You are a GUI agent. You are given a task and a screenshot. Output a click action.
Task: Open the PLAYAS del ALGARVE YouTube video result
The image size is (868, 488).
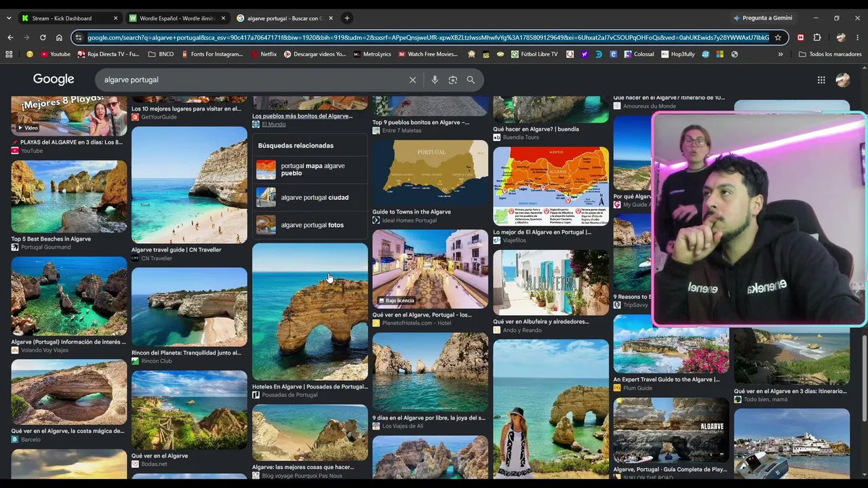pos(68,116)
